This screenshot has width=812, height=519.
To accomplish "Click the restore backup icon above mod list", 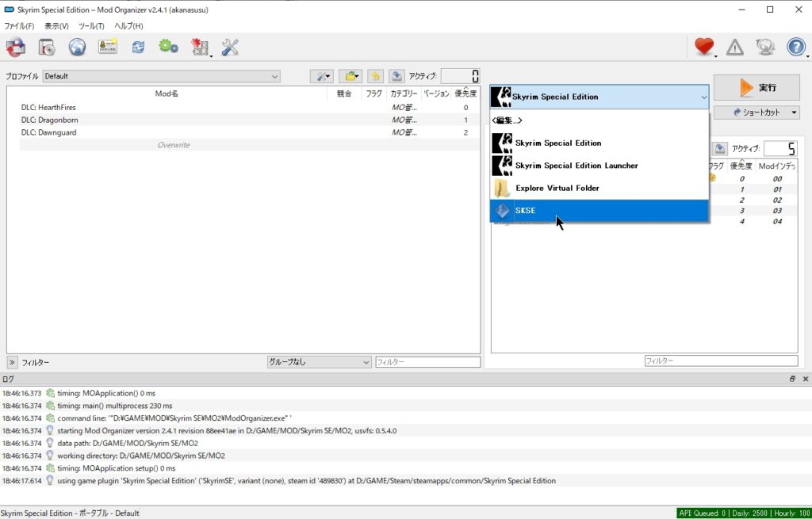I will [x=375, y=76].
